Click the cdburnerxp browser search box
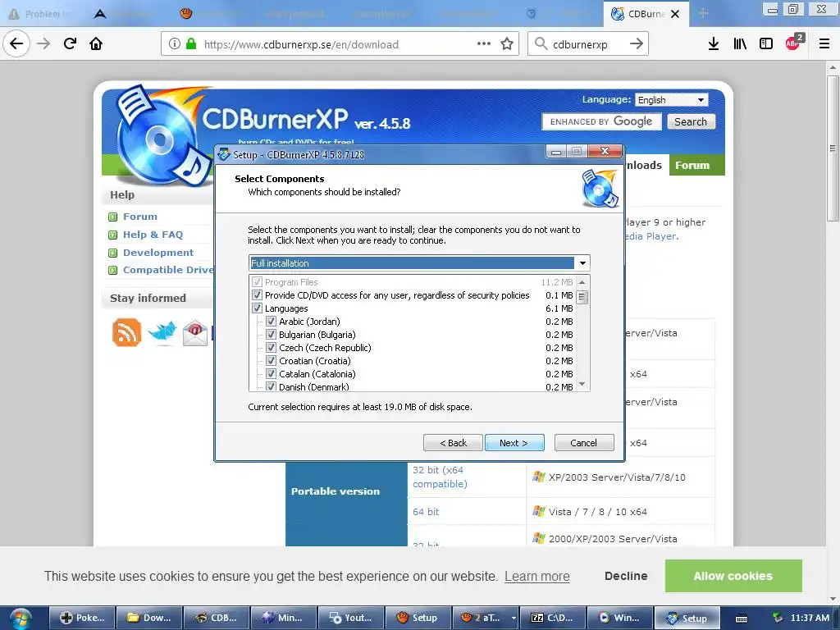This screenshot has width=840, height=630. tap(587, 44)
